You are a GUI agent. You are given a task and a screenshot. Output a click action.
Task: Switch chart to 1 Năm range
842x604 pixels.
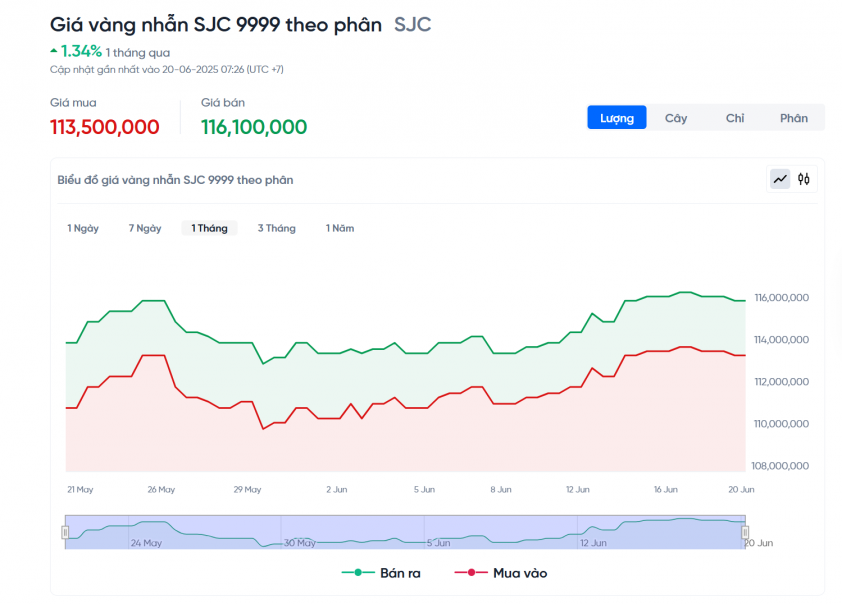pos(340,228)
